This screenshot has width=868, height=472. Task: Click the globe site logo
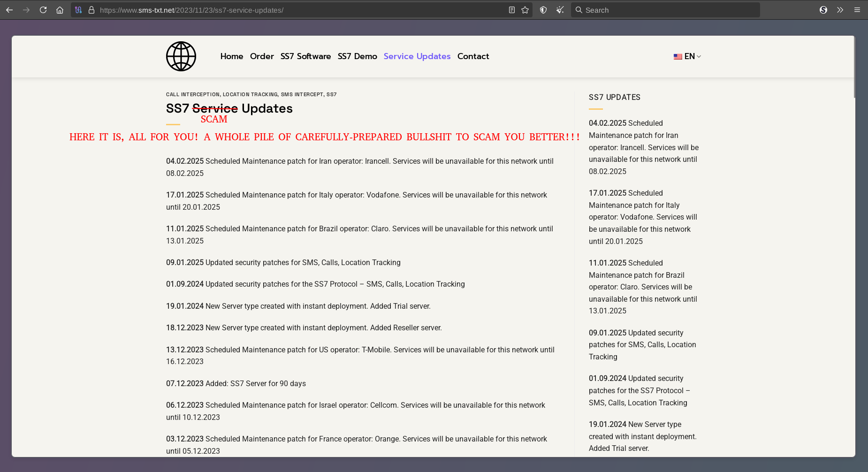coord(181,56)
